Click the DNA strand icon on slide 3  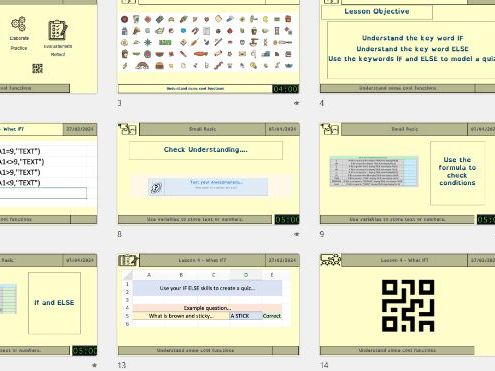[x=265, y=42]
